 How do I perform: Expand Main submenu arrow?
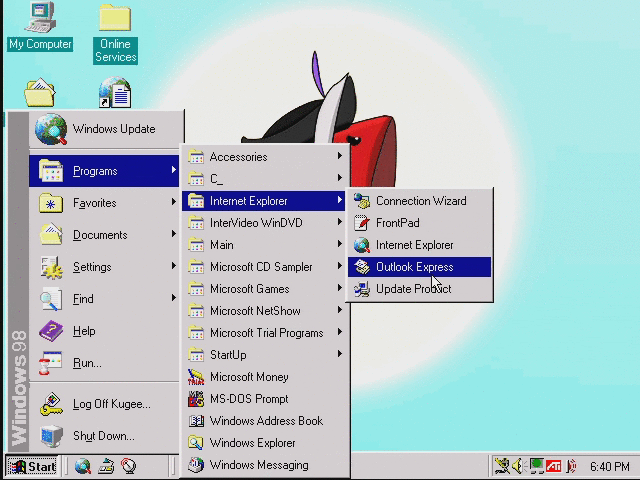340,244
